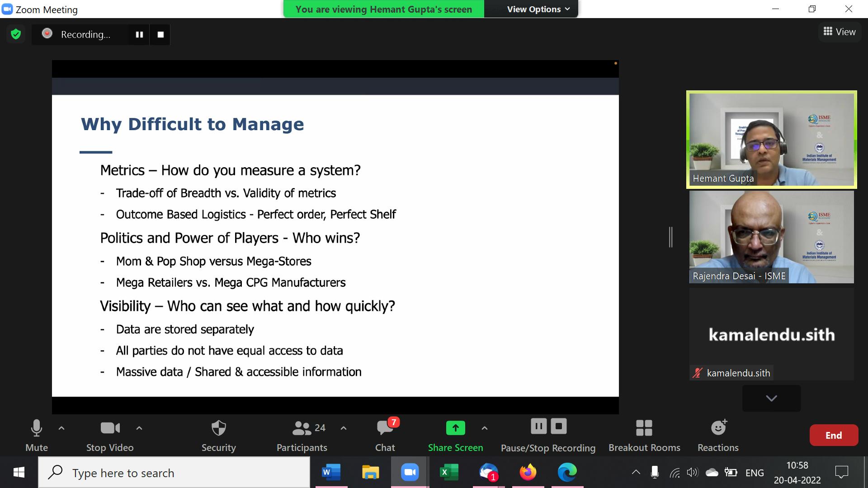
Task: Open the View layout menu
Action: pos(840,32)
